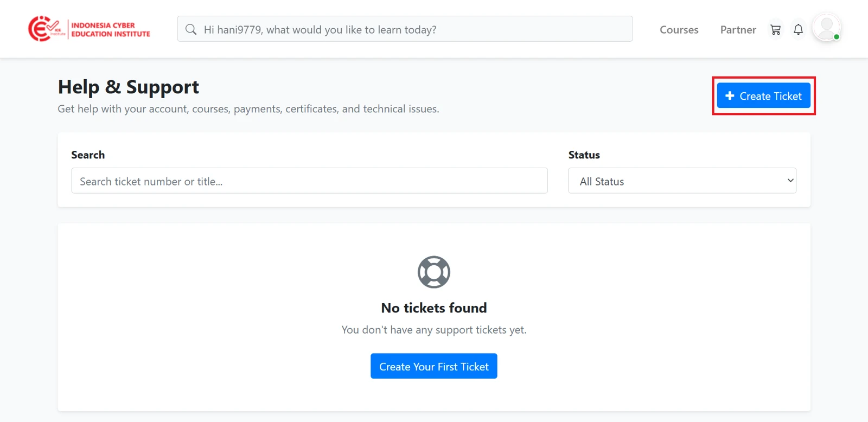Screen dimensions: 868x422
Task: Click the Status label above dropdown
Action: click(584, 155)
